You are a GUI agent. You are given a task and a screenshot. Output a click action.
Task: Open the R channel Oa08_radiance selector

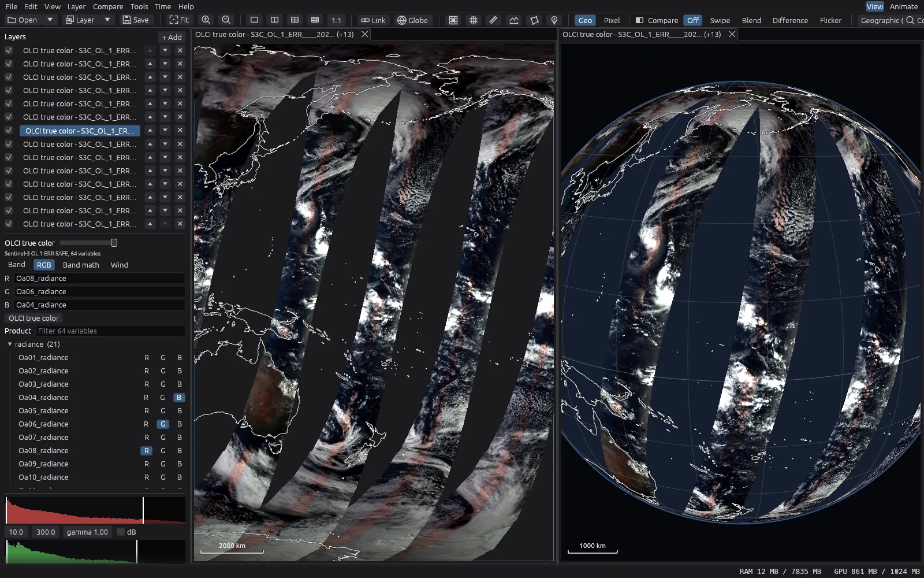pos(99,278)
